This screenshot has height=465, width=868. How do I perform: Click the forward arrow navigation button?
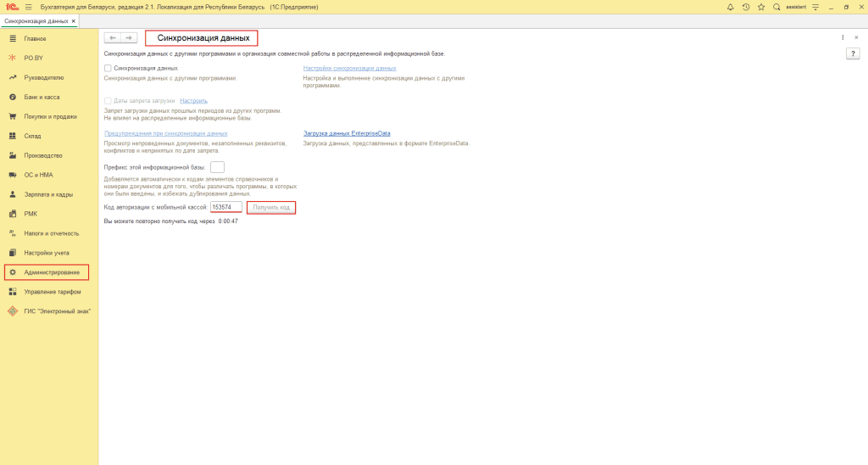click(x=129, y=38)
